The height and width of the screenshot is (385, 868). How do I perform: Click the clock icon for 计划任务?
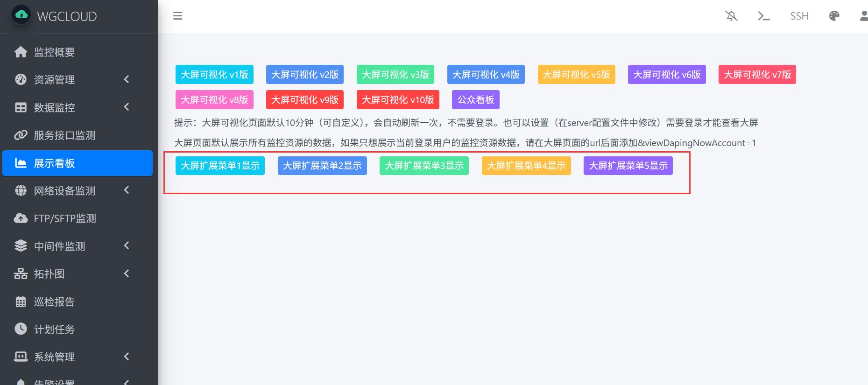(x=21, y=329)
